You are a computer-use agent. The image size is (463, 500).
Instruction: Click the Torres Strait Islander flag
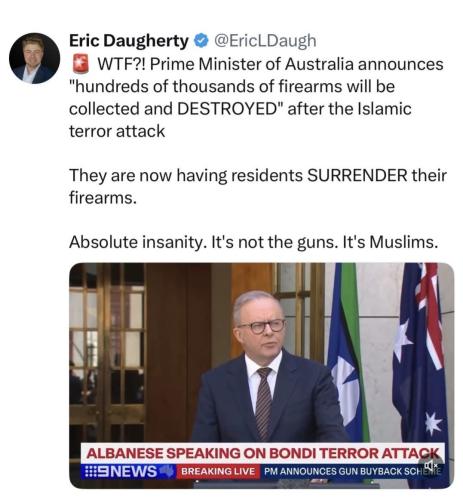(347, 353)
